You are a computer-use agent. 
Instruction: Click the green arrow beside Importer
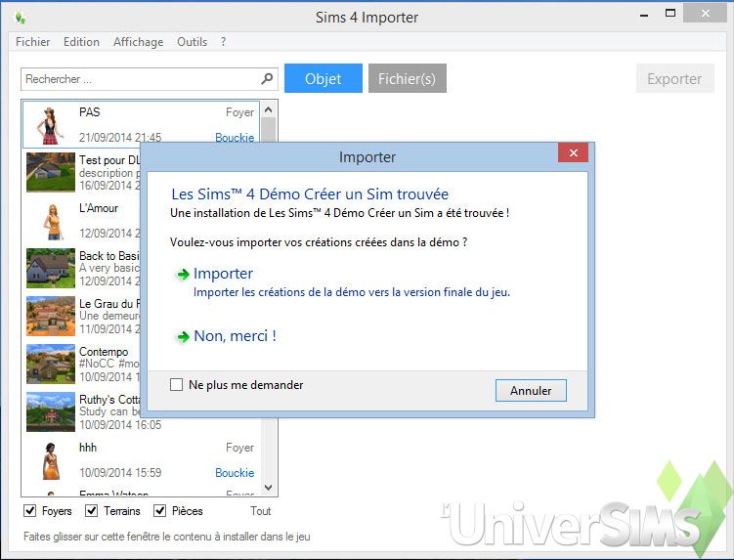[183, 274]
